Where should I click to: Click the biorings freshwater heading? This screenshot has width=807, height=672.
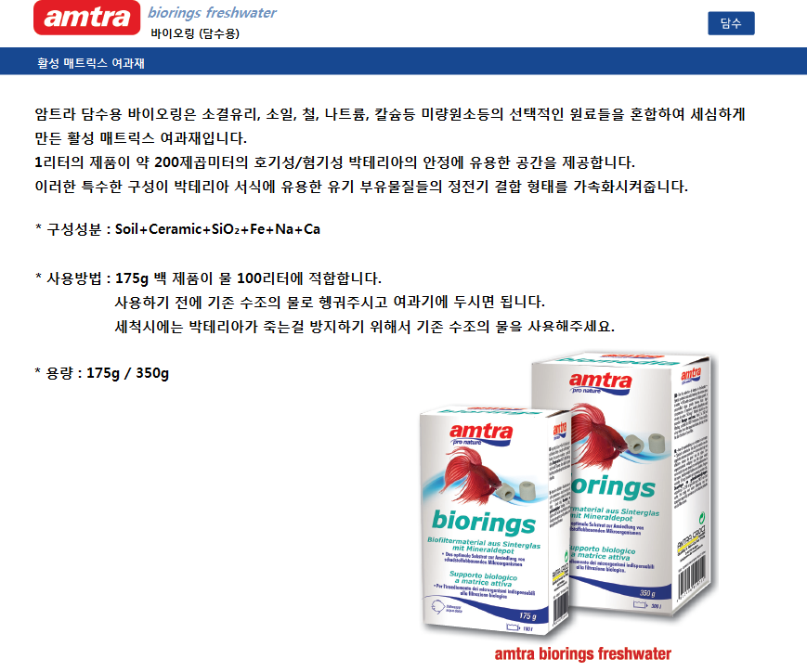tap(212, 12)
